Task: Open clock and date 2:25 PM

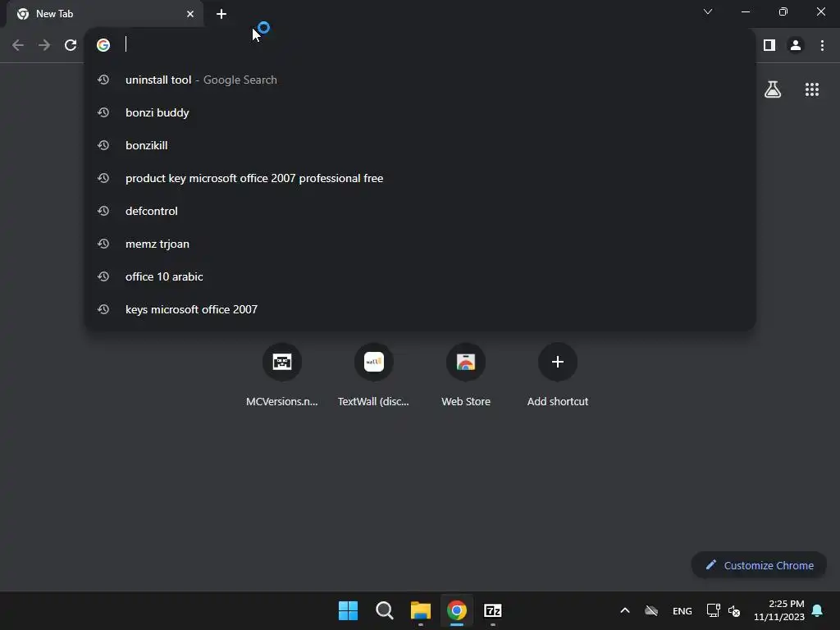Action: [x=779, y=610]
